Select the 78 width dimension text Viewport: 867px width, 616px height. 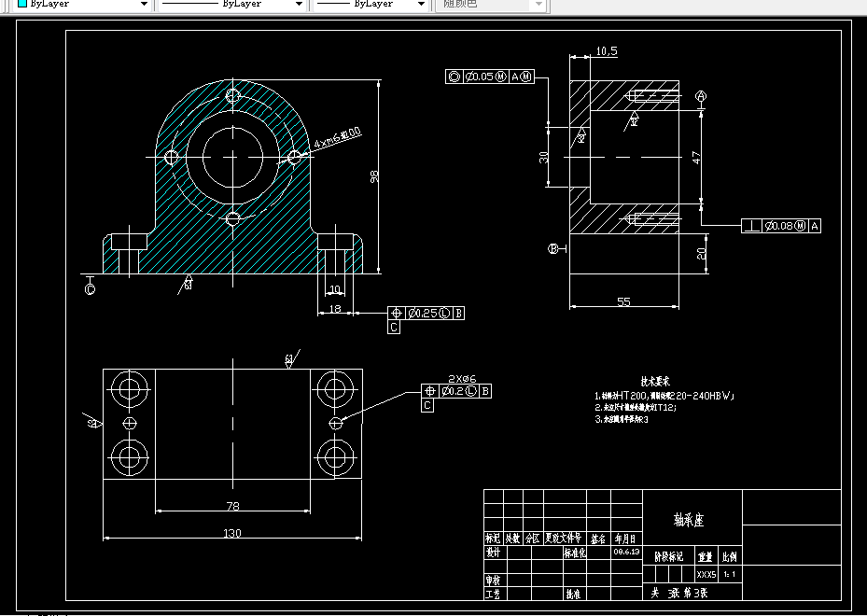click(x=232, y=506)
